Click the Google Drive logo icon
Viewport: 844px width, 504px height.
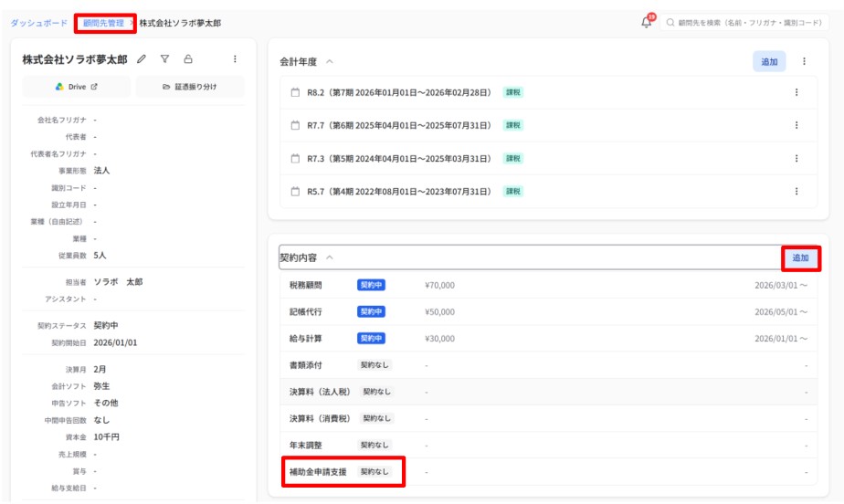coord(59,87)
